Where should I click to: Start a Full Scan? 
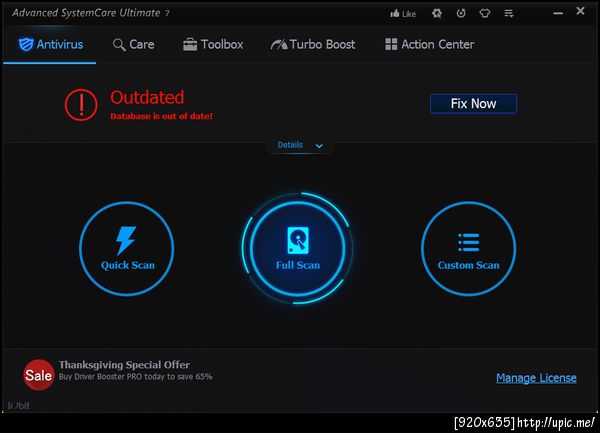(298, 249)
